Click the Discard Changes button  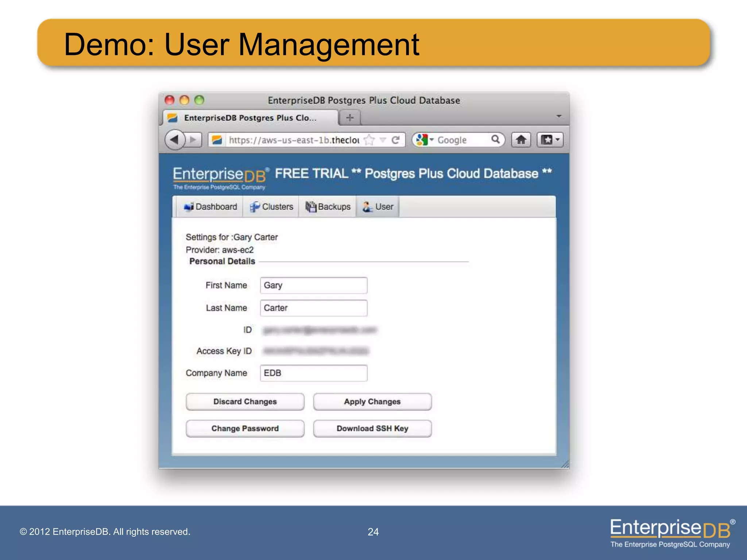point(245,401)
